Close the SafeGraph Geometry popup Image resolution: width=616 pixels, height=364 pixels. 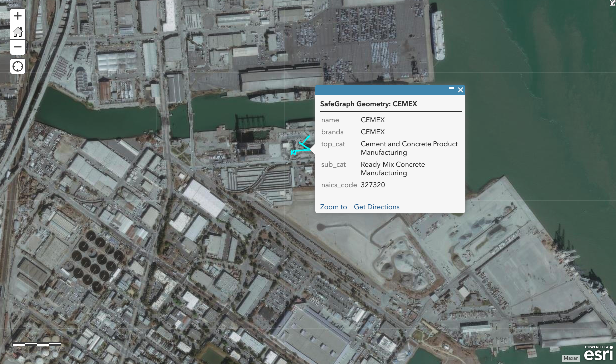click(460, 90)
